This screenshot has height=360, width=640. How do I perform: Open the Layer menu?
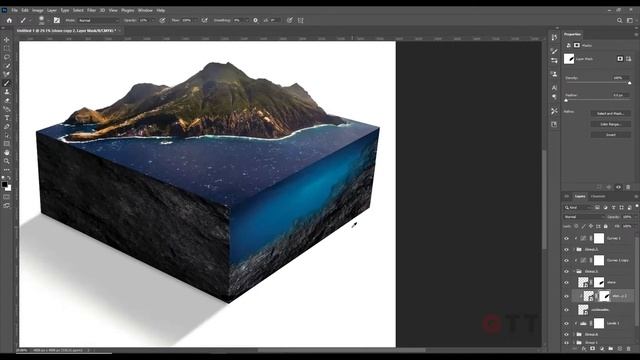pos(52,10)
